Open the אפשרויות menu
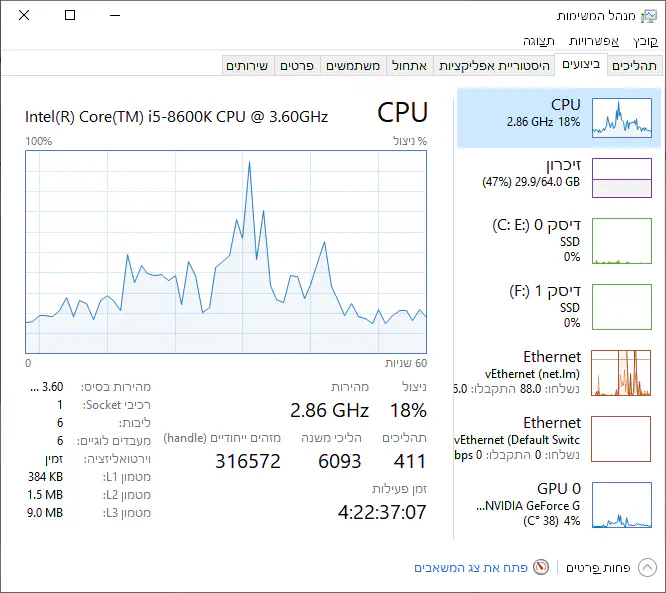Screen dimensions: 666x593 (x=594, y=41)
